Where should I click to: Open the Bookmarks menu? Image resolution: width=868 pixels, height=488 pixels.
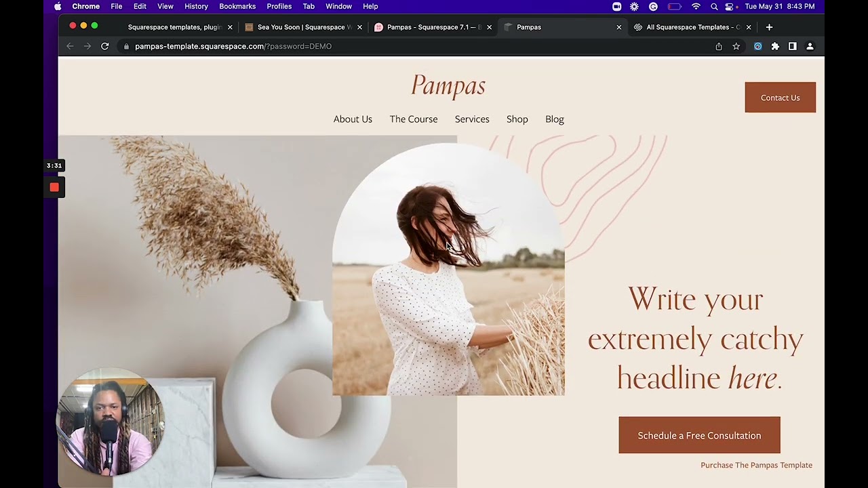237,6
